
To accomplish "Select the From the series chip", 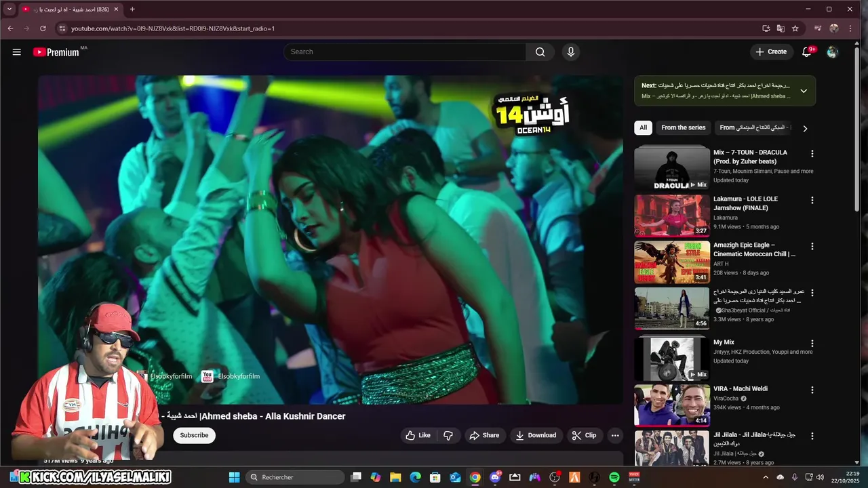I will tap(683, 127).
